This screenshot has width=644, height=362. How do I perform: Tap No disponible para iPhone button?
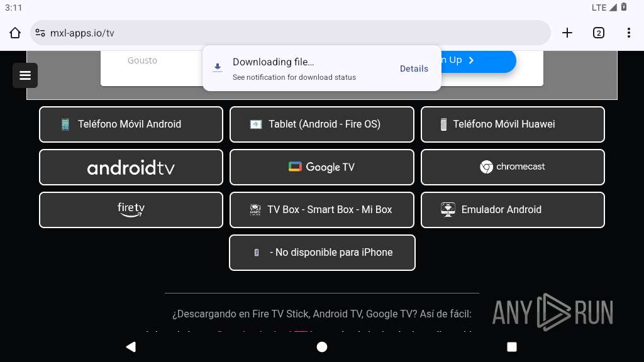[x=322, y=253]
